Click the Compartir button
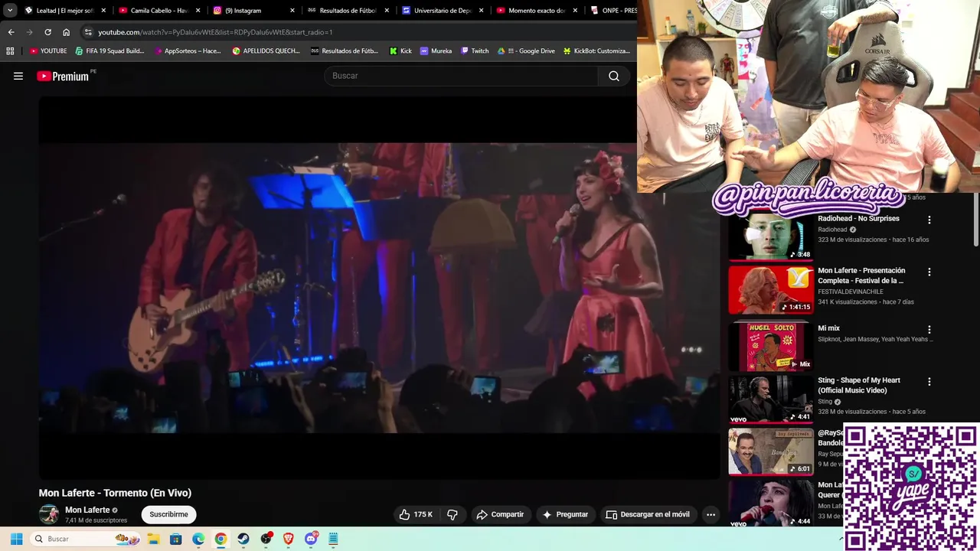This screenshot has width=980, height=551. 500,514
